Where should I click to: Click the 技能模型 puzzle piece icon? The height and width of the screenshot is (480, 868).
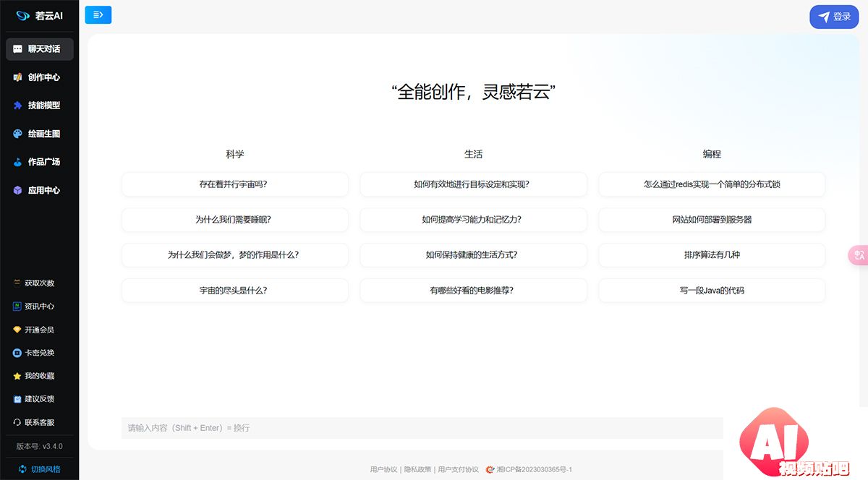pos(17,106)
